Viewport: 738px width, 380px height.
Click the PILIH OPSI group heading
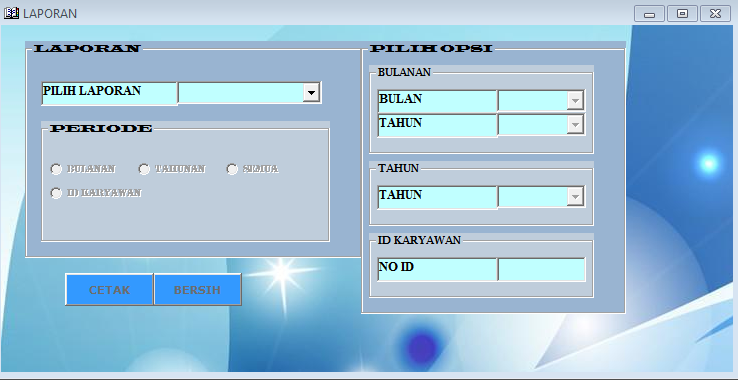(x=431, y=49)
